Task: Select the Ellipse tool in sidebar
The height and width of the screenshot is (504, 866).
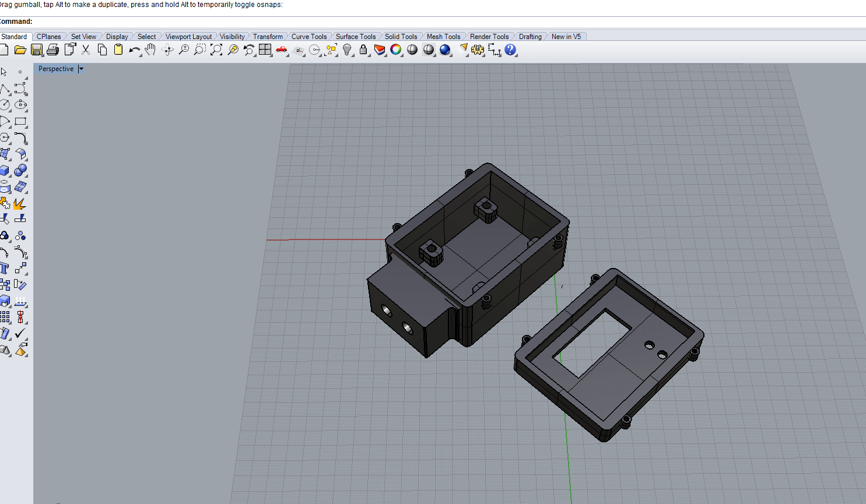Action: 21,105
